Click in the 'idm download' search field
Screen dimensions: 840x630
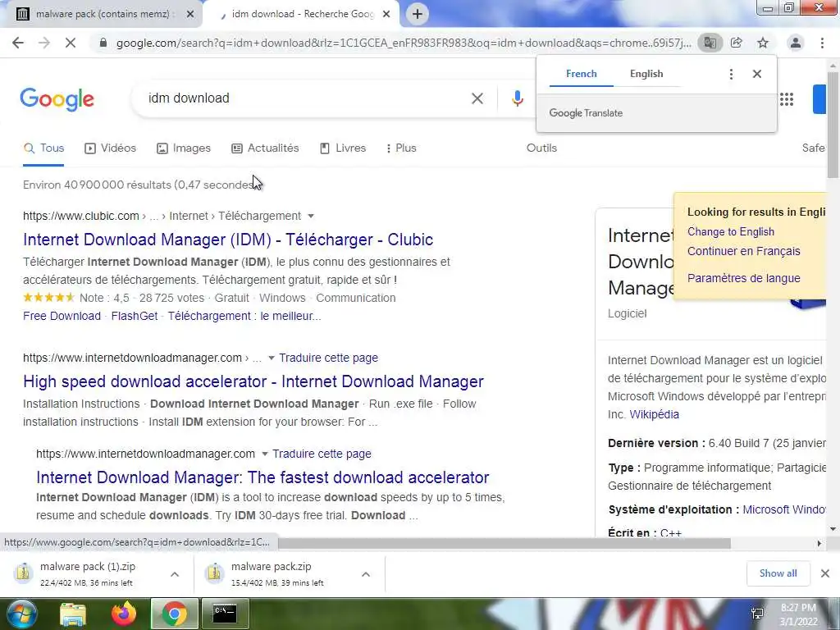click(x=300, y=98)
